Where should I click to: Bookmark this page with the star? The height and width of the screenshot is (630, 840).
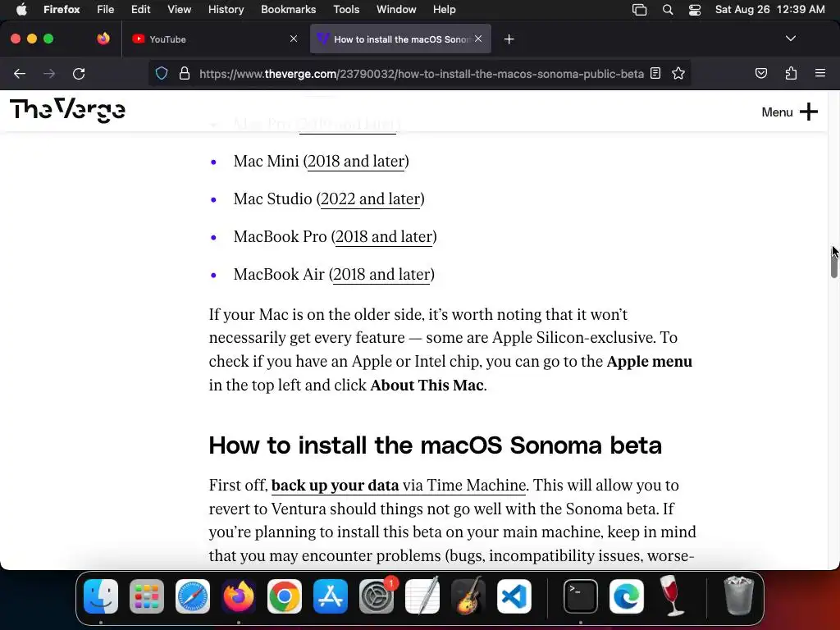678,73
